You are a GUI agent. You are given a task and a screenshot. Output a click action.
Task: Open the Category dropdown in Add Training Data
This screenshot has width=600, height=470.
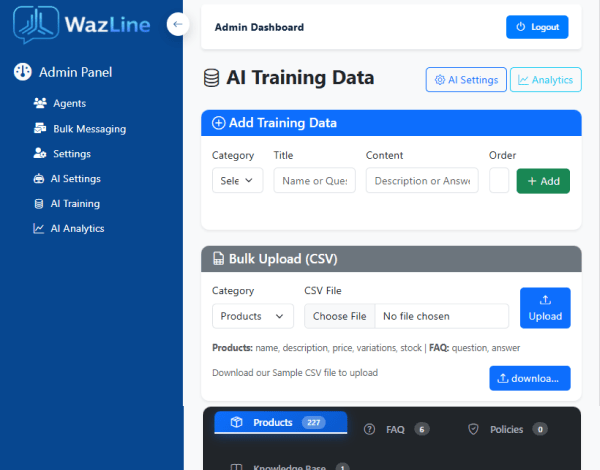pos(238,180)
